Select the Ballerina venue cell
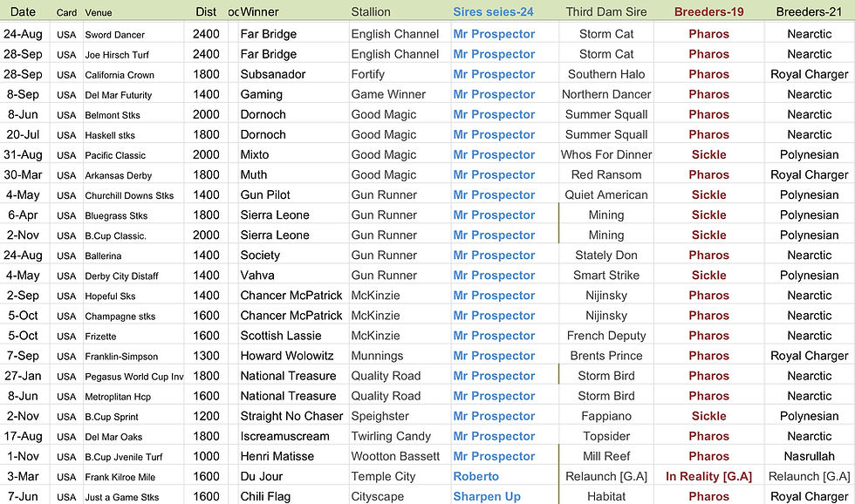 [x=103, y=256]
